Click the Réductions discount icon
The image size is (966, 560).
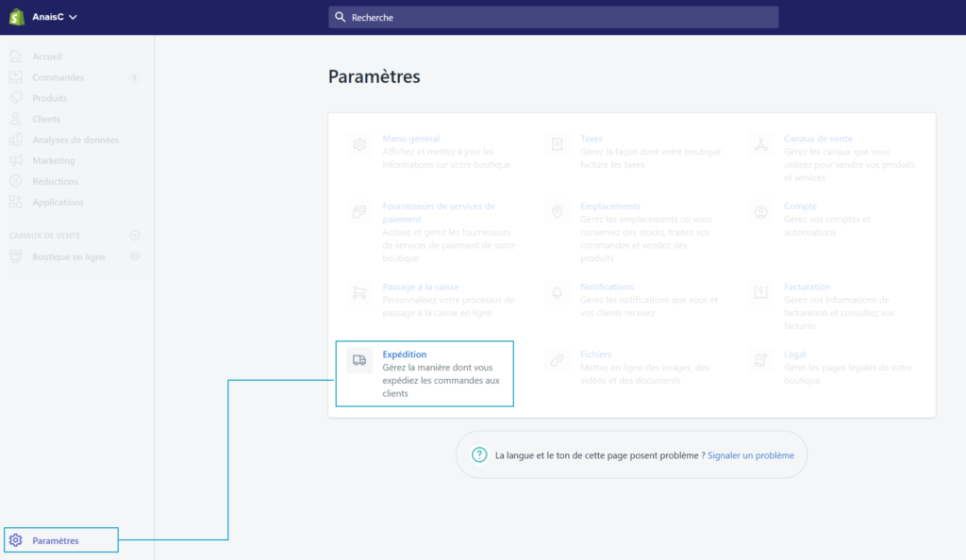(16, 181)
